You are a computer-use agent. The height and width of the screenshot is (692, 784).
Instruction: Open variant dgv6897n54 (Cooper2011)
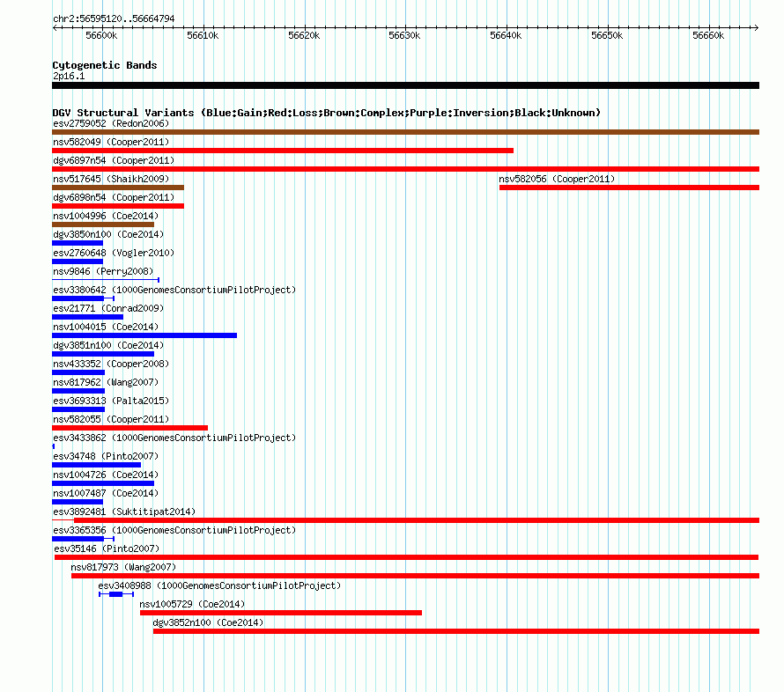coord(114,160)
